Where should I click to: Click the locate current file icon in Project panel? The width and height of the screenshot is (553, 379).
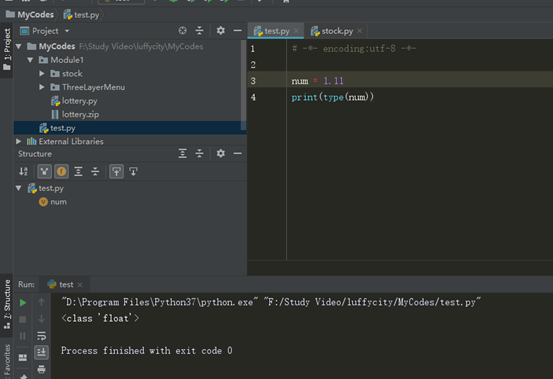coord(182,31)
